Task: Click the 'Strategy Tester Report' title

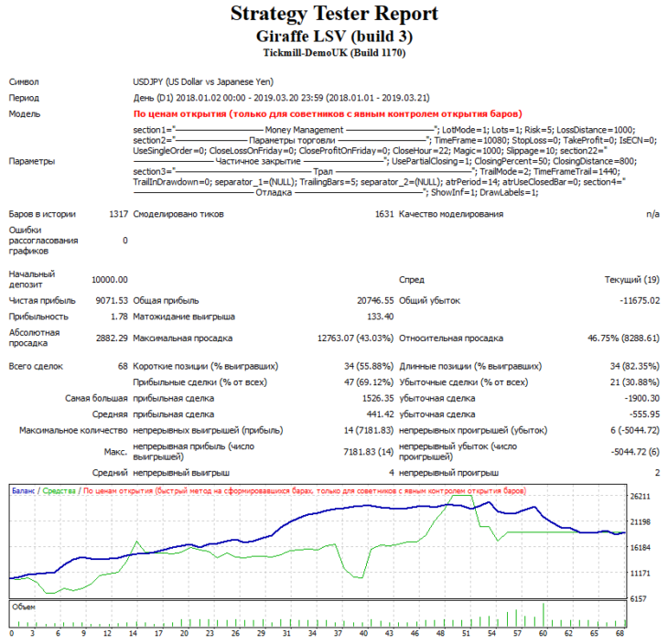Action: point(334,14)
